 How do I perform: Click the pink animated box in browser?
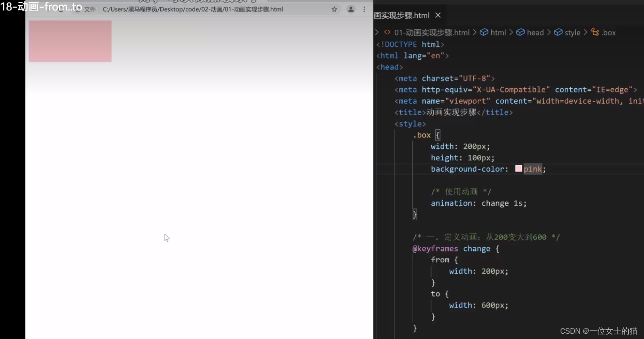[x=70, y=41]
